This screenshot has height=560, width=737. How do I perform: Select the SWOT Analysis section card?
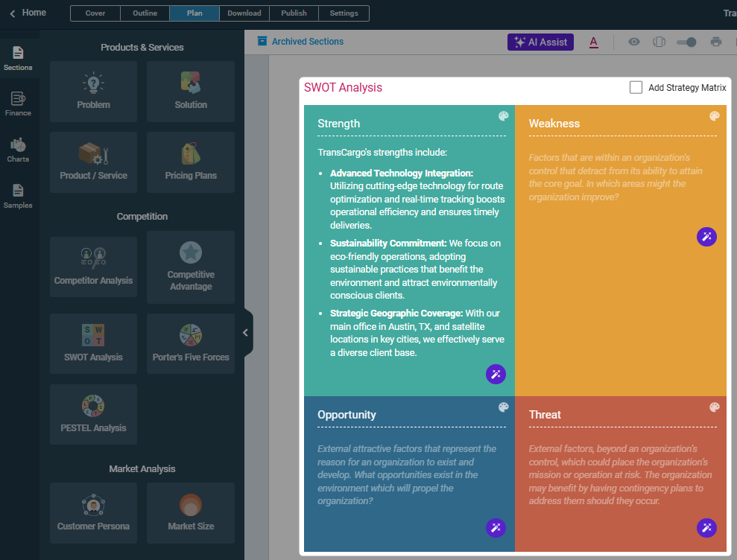[x=94, y=343]
